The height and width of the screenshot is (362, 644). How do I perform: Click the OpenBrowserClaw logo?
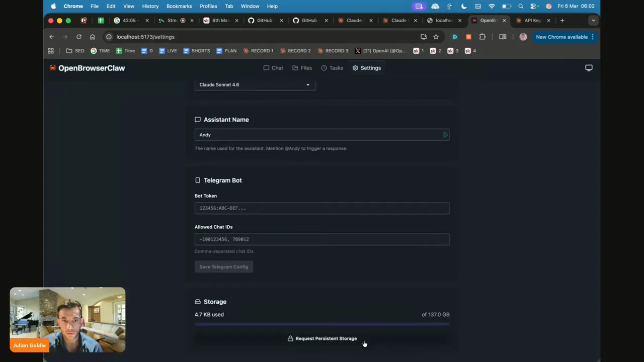coord(87,68)
